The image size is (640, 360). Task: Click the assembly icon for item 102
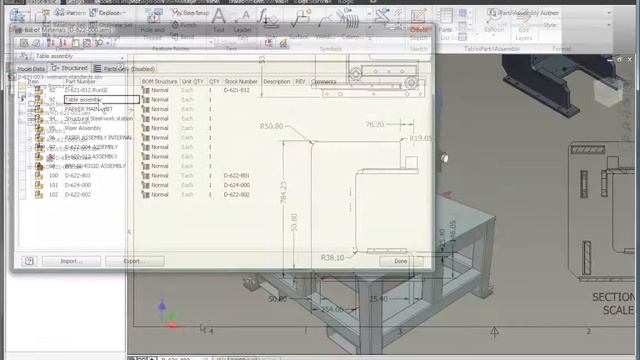(x=39, y=195)
